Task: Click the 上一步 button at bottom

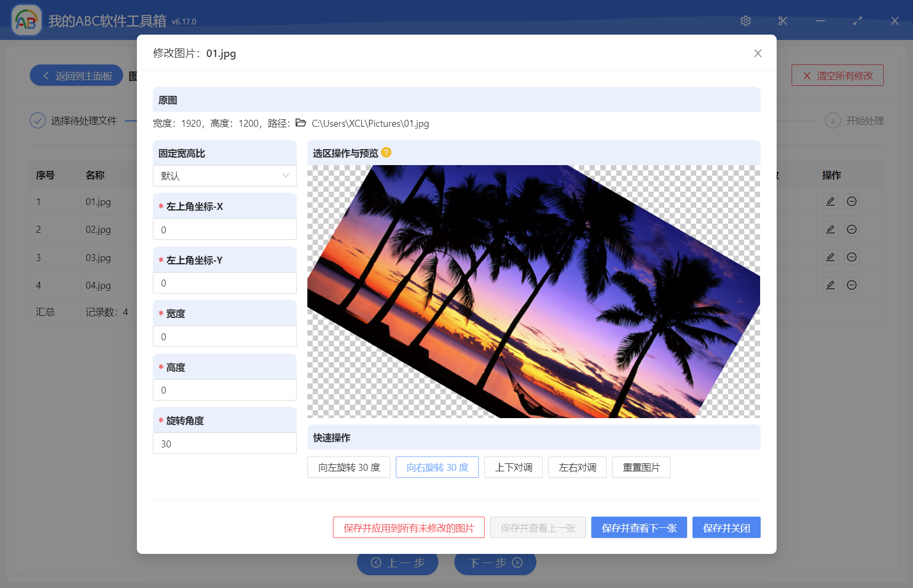Action: (397, 563)
